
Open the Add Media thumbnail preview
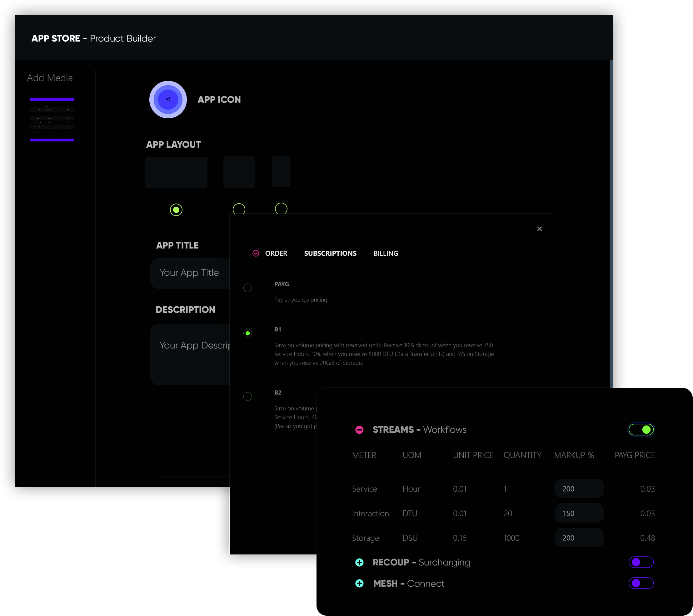click(52, 119)
